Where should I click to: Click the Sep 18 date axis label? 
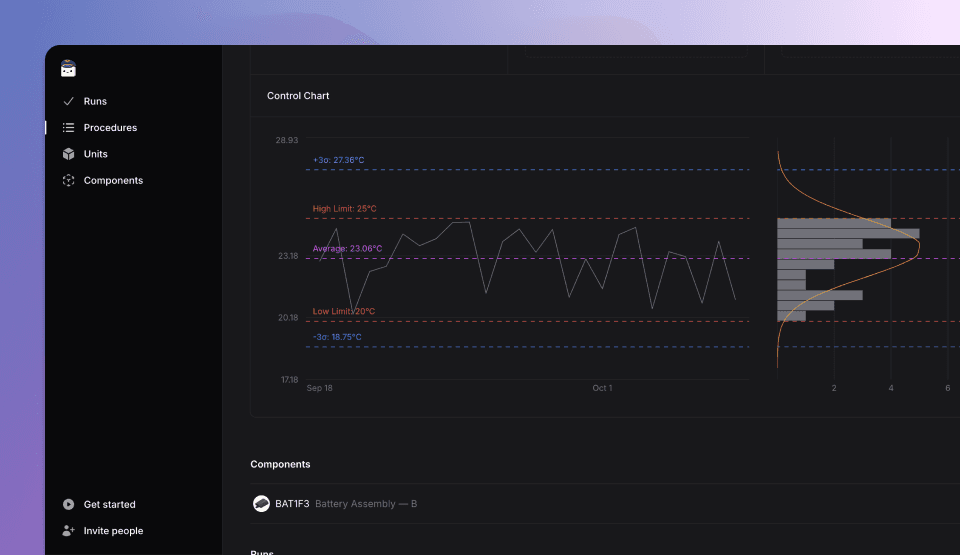pyautogui.click(x=320, y=388)
